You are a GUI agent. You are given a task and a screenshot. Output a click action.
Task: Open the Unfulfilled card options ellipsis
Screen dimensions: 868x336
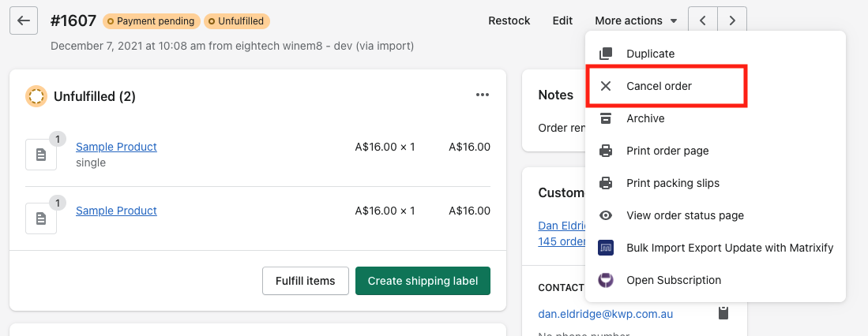(483, 95)
